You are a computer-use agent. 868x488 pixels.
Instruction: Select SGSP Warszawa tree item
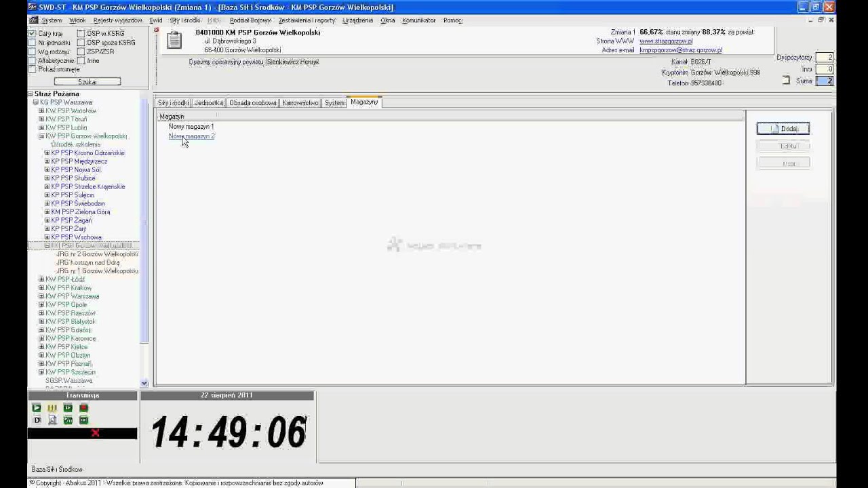[x=68, y=381]
